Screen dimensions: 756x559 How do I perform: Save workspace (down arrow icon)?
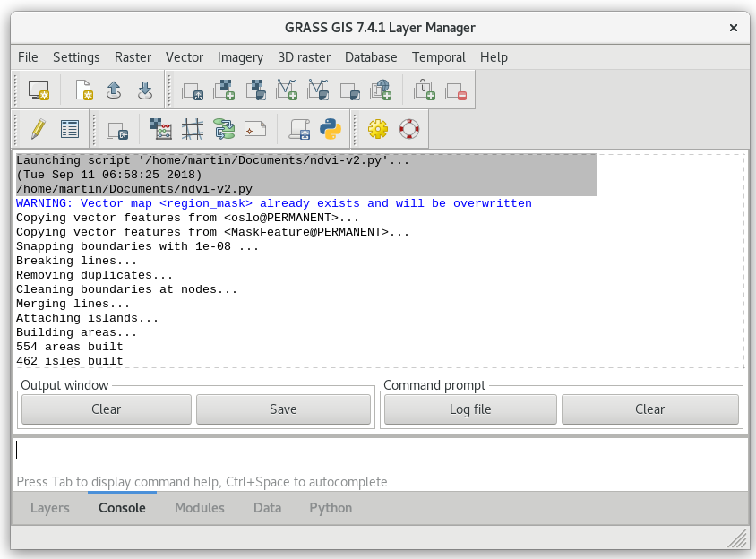click(144, 90)
